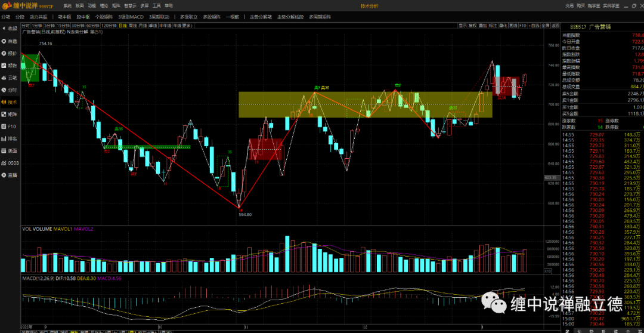
Task: Open 交易 trading link in title bar
Action: (568, 6)
